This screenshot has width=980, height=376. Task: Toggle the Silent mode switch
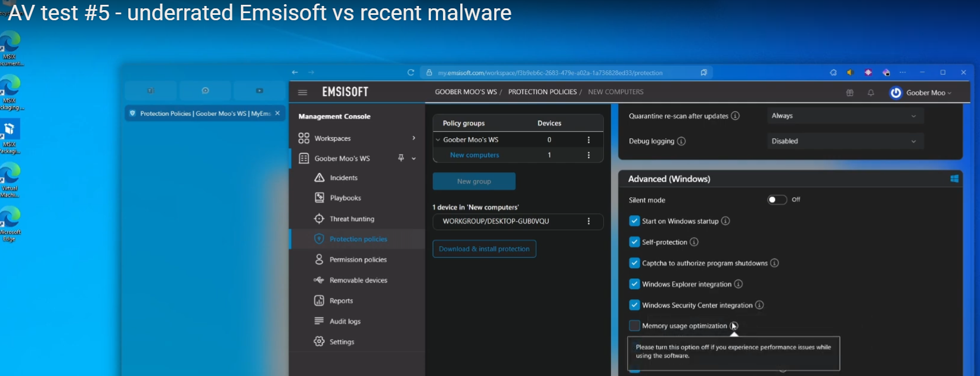(777, 200)
